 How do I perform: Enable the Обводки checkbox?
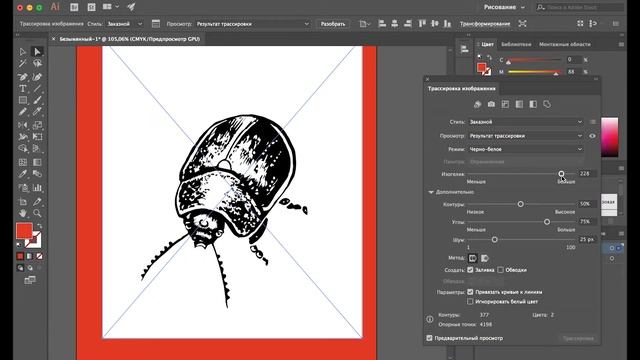[501, 270]
